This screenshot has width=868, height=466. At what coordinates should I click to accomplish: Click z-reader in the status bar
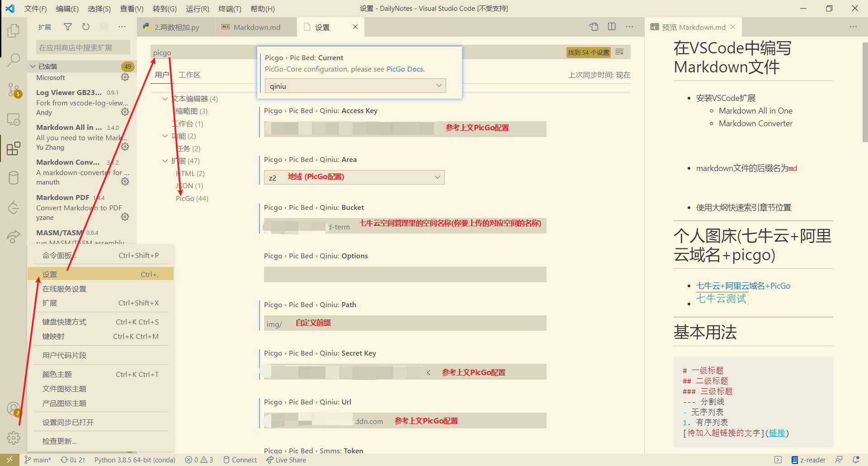click(808, 460)
